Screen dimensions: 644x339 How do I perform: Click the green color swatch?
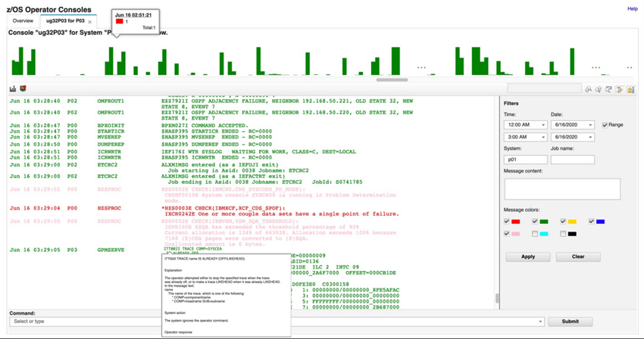543,222
